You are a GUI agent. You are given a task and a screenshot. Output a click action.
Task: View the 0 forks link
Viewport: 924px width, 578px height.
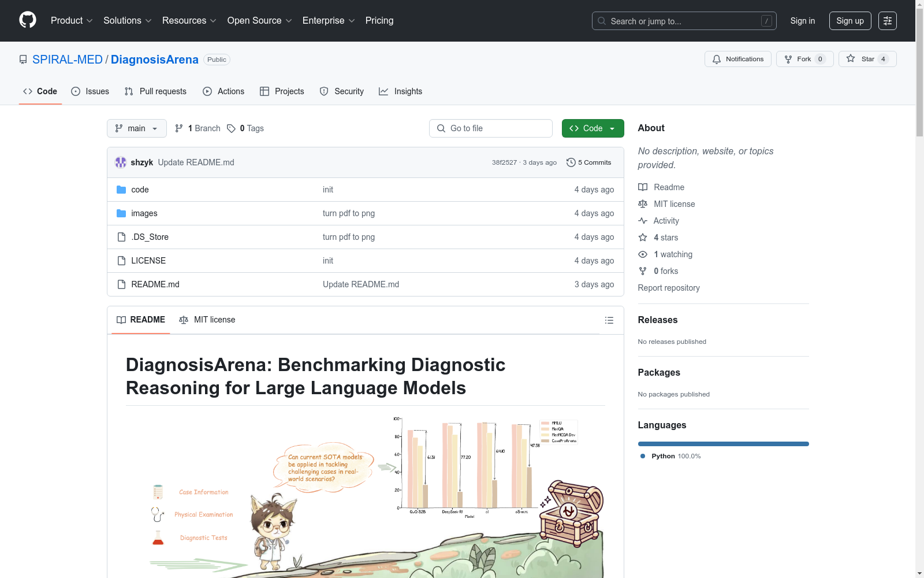click(x=658, y=271)
